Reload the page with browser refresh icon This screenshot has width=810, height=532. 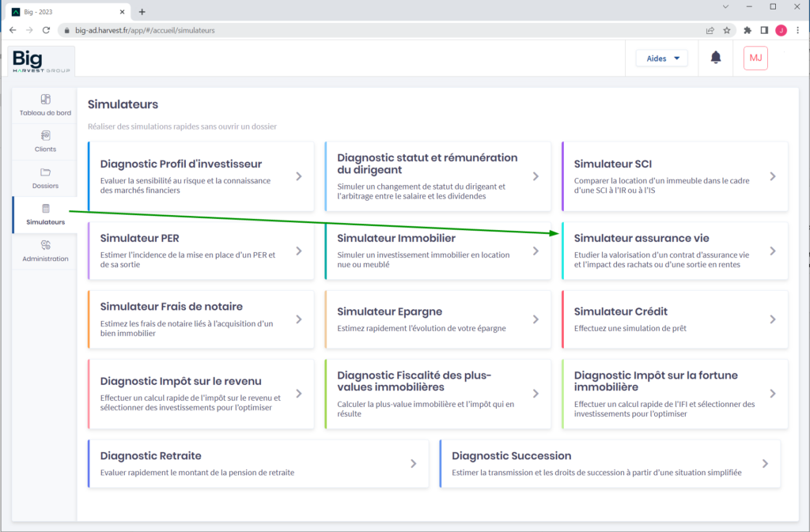[x=47, y=30]
